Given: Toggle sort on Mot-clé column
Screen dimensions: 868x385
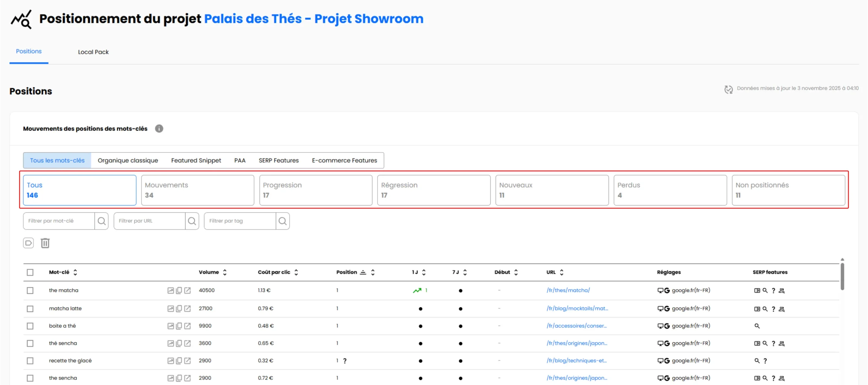Looking at the screenshot, I should click(75, 272).
